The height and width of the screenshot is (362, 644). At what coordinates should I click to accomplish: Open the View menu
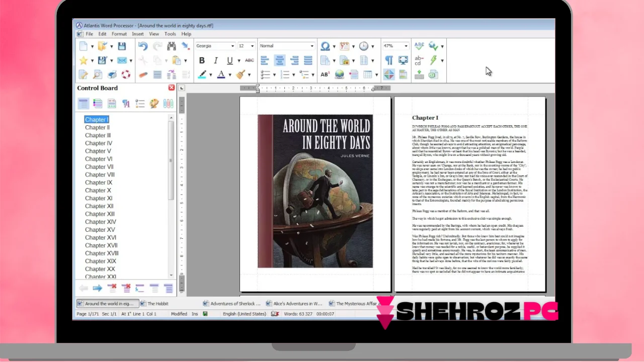(x=154, y=34)
